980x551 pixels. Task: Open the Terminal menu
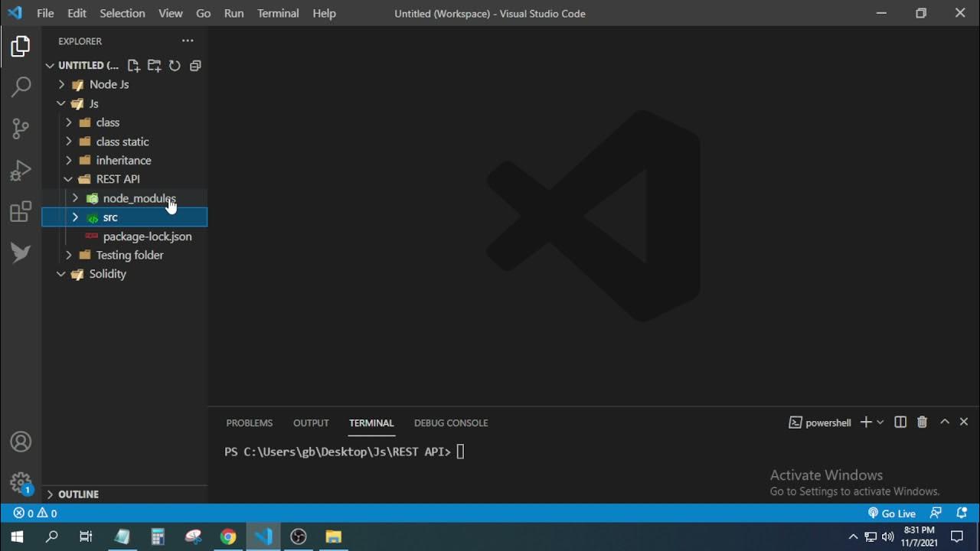[x=278, y=13]
